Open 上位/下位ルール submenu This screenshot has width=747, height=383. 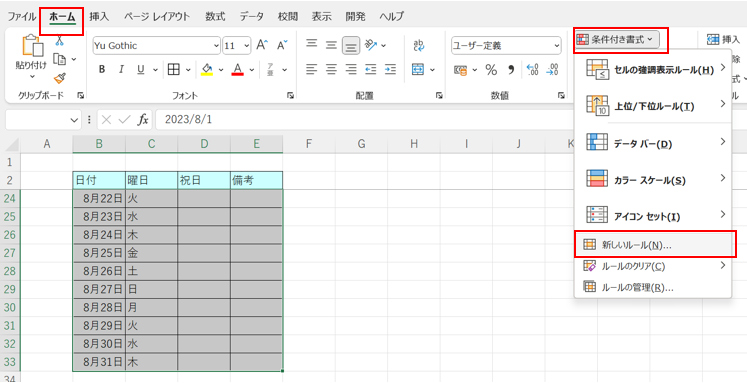(653, 107)
